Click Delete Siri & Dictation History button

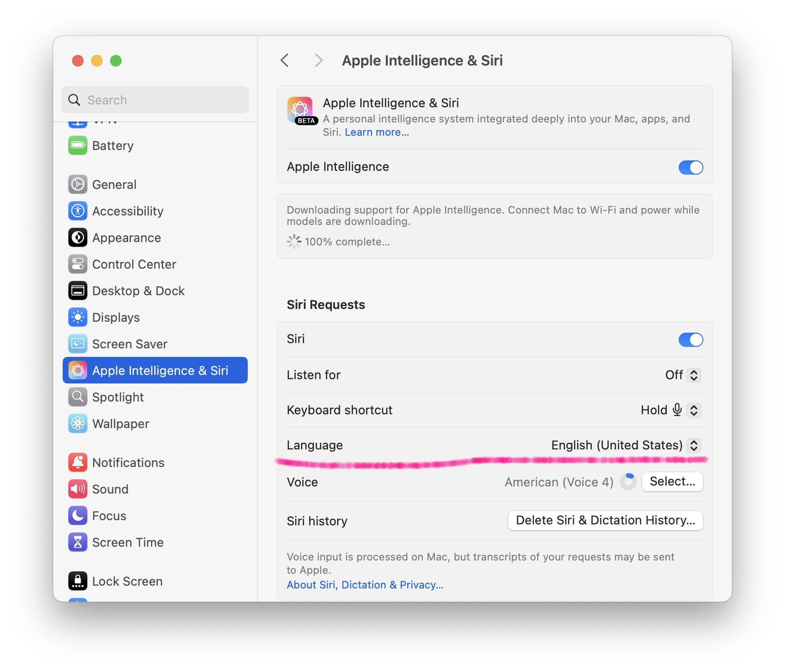pyautogui.click(x=605, y=521)
